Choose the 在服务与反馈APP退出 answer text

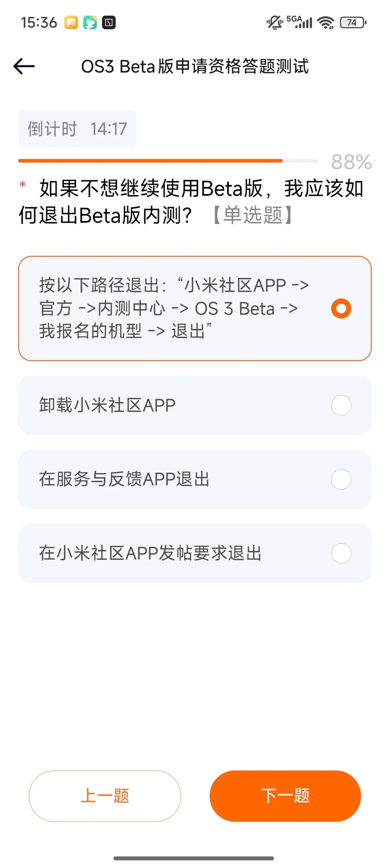[124, 479]
